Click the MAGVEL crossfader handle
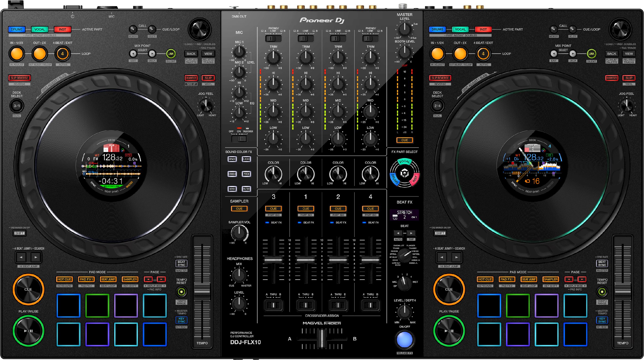Viewport: 644px width, 360px height. pos(322,339)
